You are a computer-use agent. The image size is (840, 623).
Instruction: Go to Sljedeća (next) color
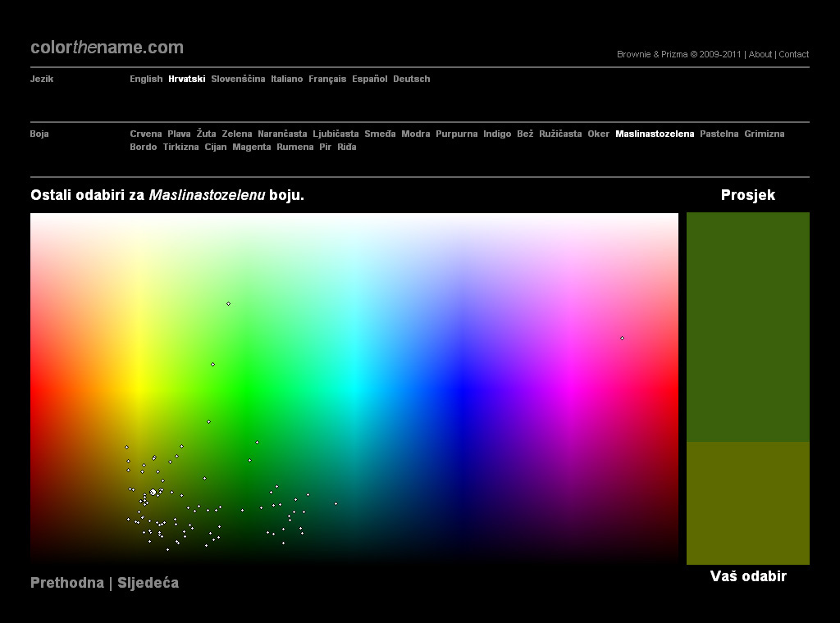(x=148, y=583)
